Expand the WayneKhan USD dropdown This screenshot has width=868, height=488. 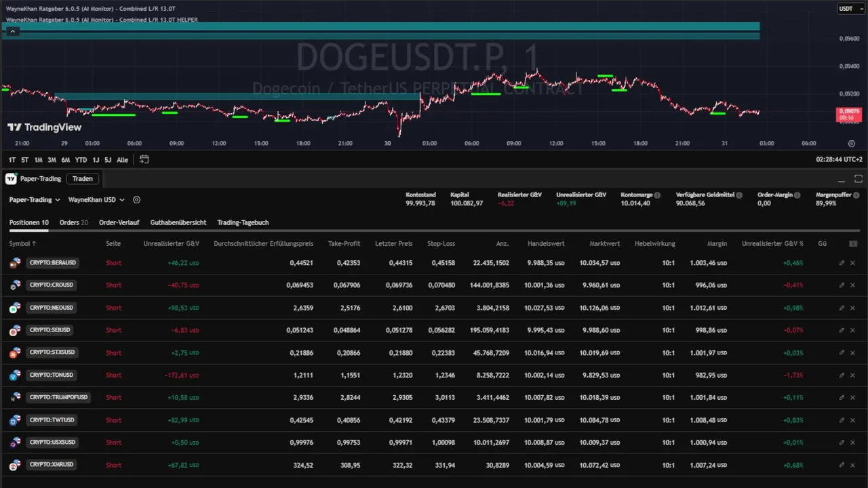pos(97,200)
